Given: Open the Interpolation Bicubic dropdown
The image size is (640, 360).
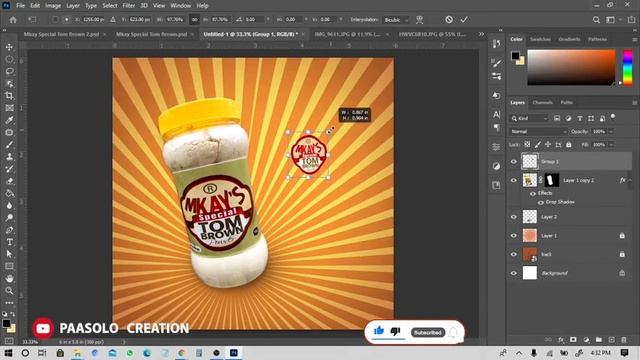Looking at the screenshot, I should click(x=396, y=20).
